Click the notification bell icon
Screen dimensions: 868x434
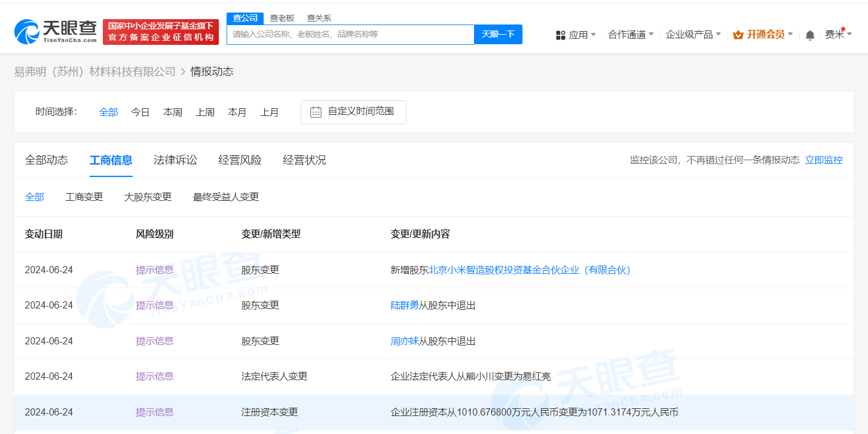(x=809, y=34)
